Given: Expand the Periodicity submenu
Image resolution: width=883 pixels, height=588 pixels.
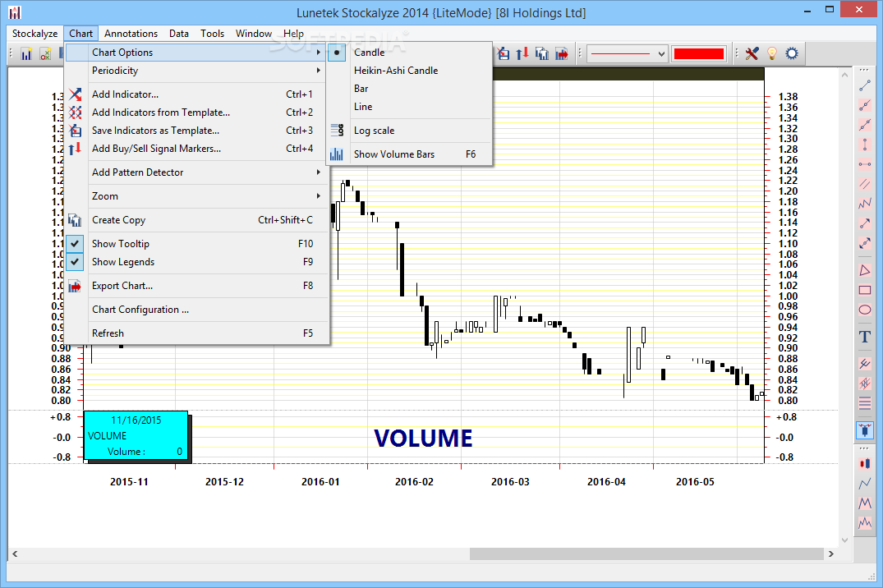Looking at the screenshot, I should 196,71.
